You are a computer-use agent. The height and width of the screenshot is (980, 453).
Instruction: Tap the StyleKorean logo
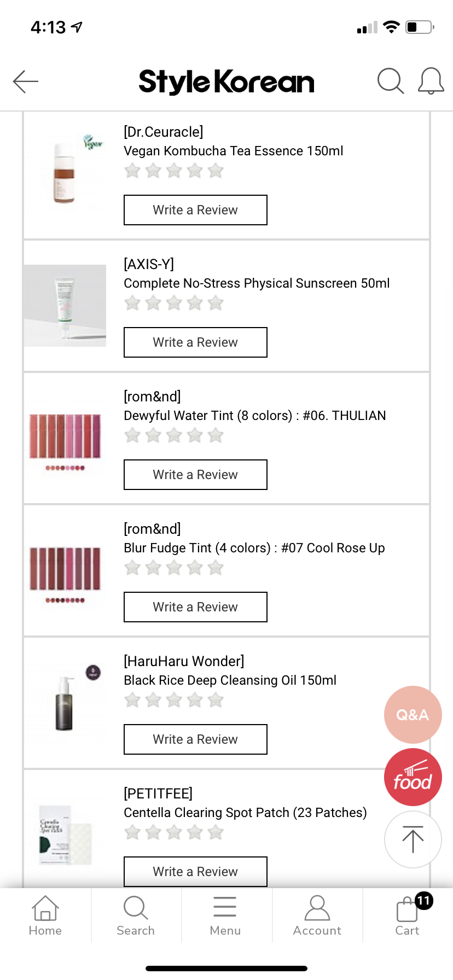click(226, 82)
